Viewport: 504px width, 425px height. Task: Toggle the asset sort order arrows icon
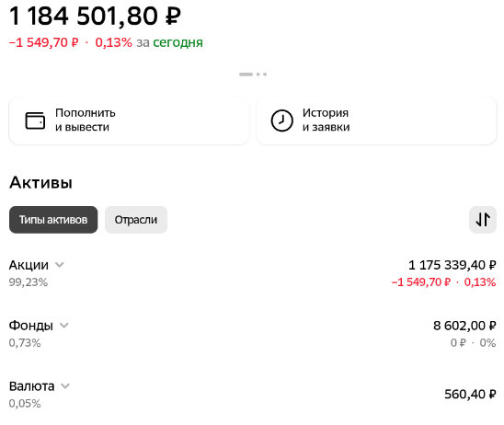[483, 220]
